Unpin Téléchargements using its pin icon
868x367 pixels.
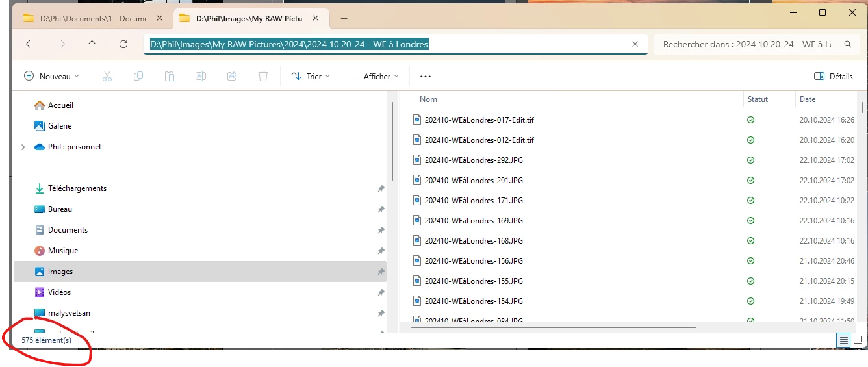tap(381, 188)
